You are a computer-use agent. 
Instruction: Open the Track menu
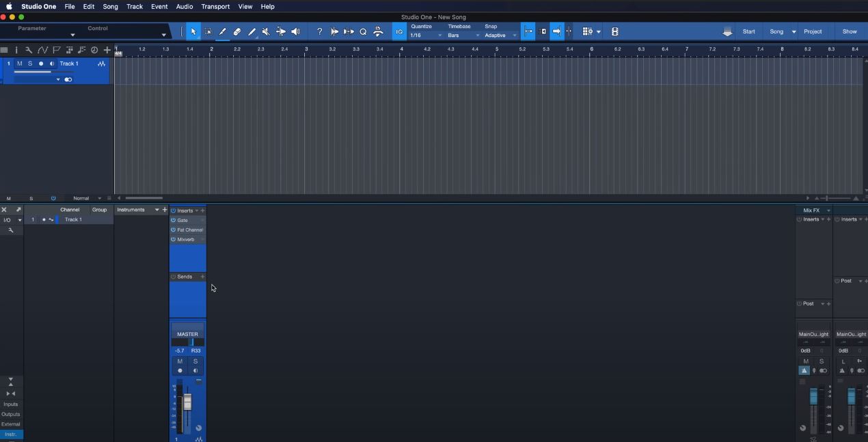click(135, 6)
